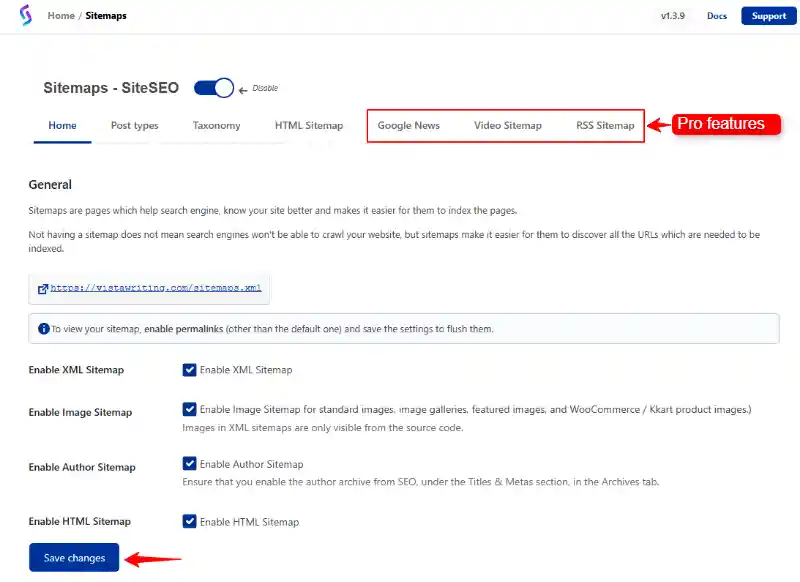Click the info icon in permalinks notice
This screenshot has height=582, width=800.
(x=44, y=329)
